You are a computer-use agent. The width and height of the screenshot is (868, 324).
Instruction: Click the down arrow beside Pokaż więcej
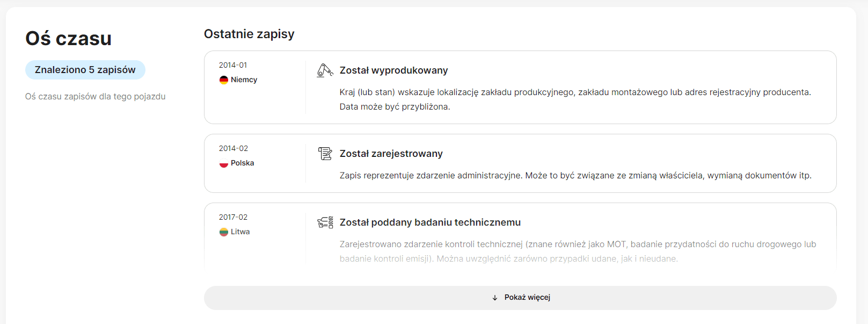(x=495, y=298)
